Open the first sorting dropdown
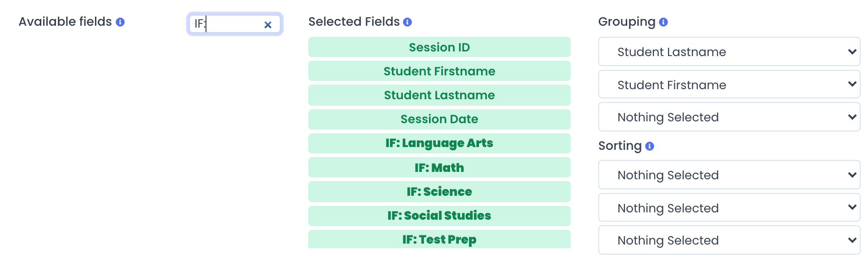The width and height of the screenshot is (868, 262). [x=729, y=175]
